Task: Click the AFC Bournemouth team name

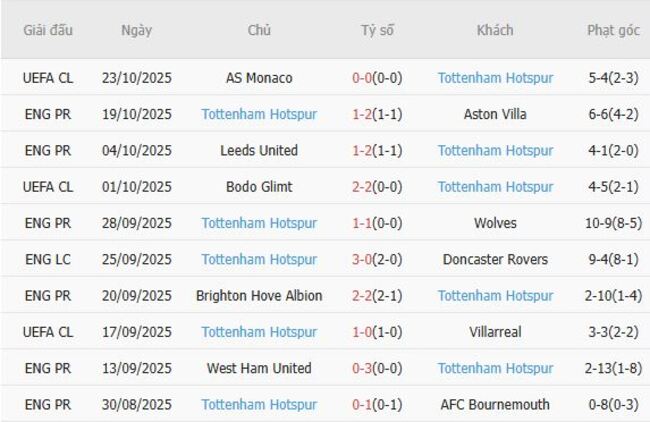Action: [495, 405]
